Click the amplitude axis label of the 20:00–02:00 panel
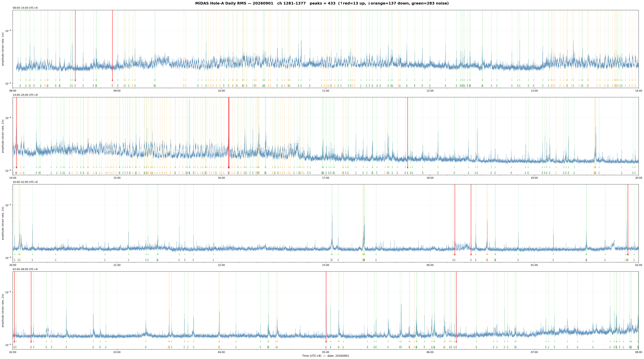 (x=3, y=223)
